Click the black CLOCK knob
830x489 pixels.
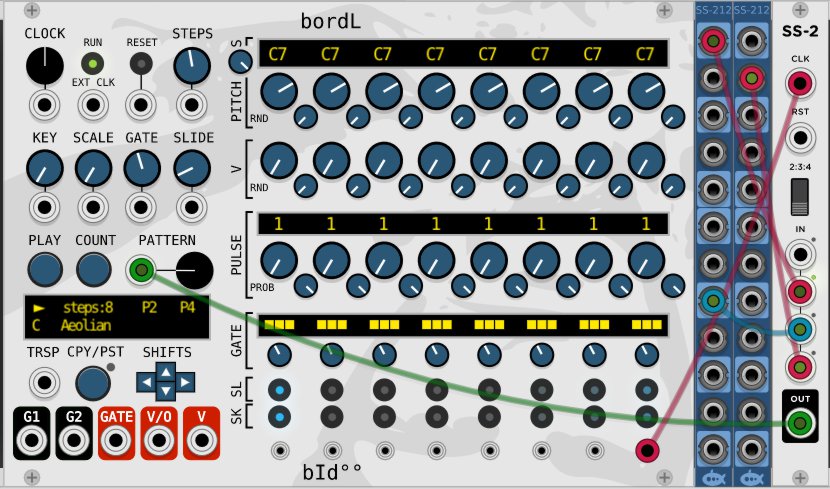pyautogui.click(x=43, y=65)
